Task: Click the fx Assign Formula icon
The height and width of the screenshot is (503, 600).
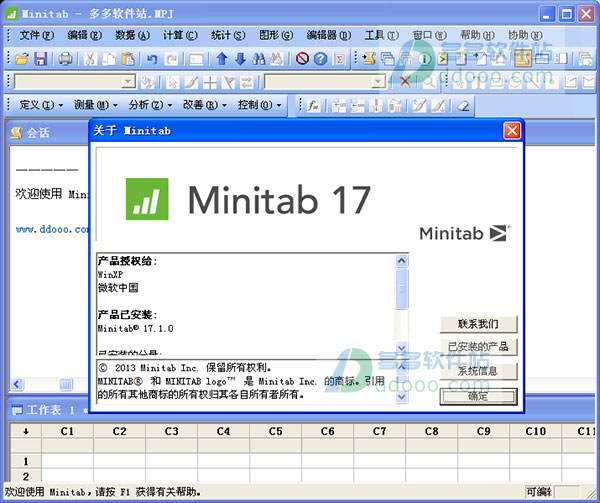Action: click(x=313, y=105)
